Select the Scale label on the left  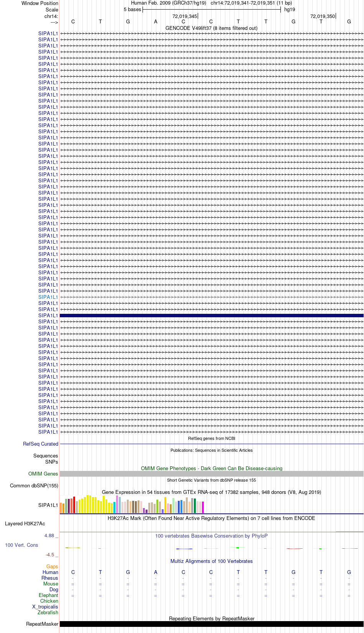[52, 10]
